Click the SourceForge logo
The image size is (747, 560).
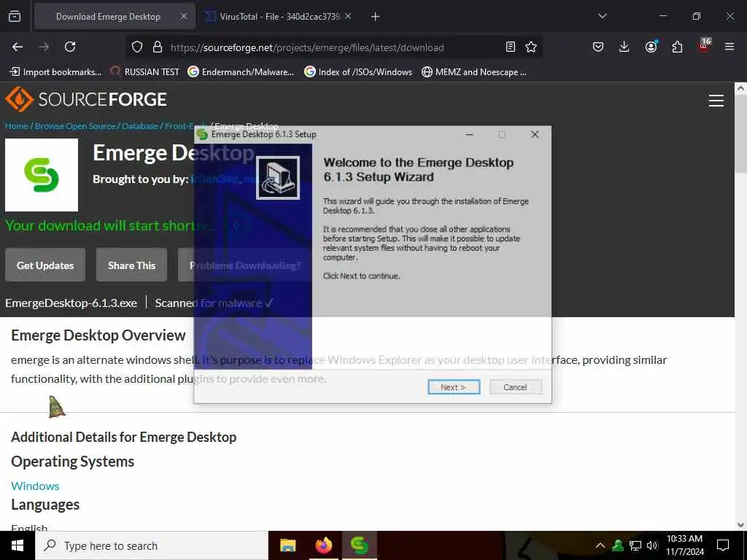86,99
